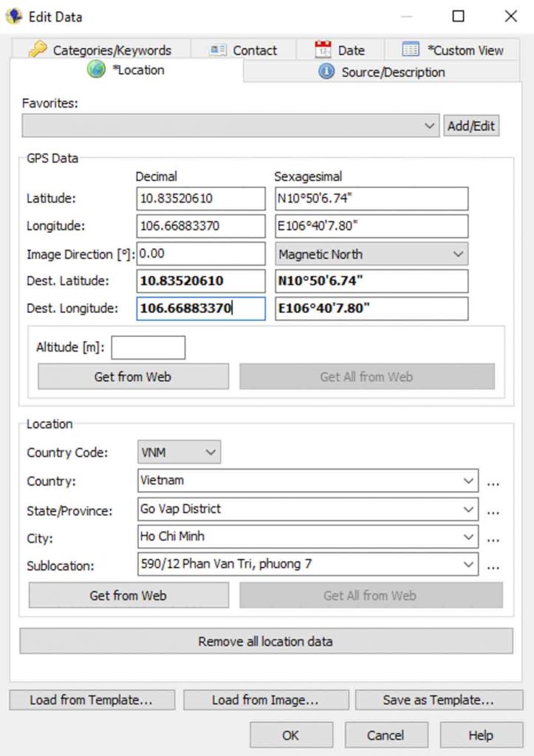Image resolution: width=534 pixels, height=756 pixels.
Task: Open Help for this dialog
Action: (x=481, y=735)
